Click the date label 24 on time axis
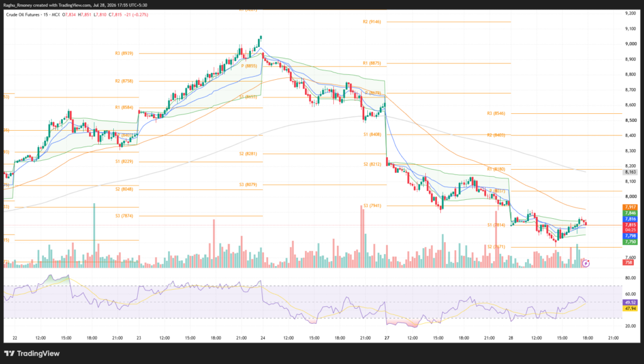Viewport: 644px width, 364px height. coord(263,338)
